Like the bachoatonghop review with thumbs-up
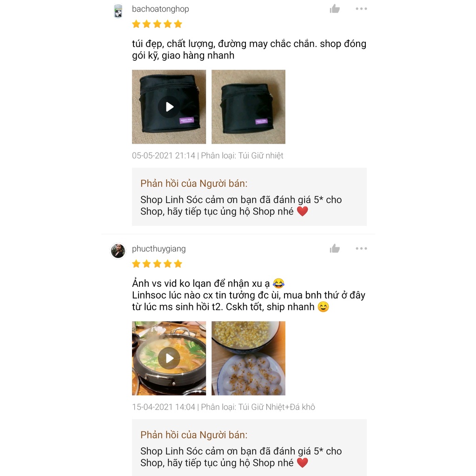This screenshot has width=476, height=476. [x=335, y=9]
